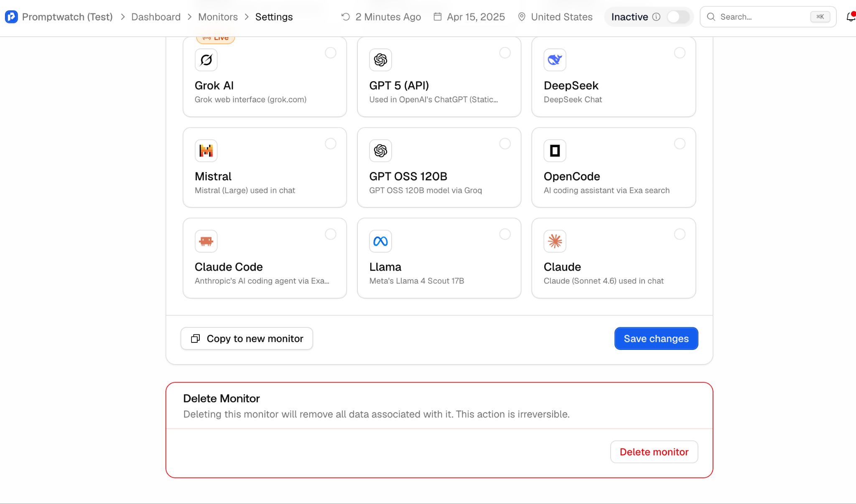Click the Promptwatch logo icon

[x=11, y=17]
